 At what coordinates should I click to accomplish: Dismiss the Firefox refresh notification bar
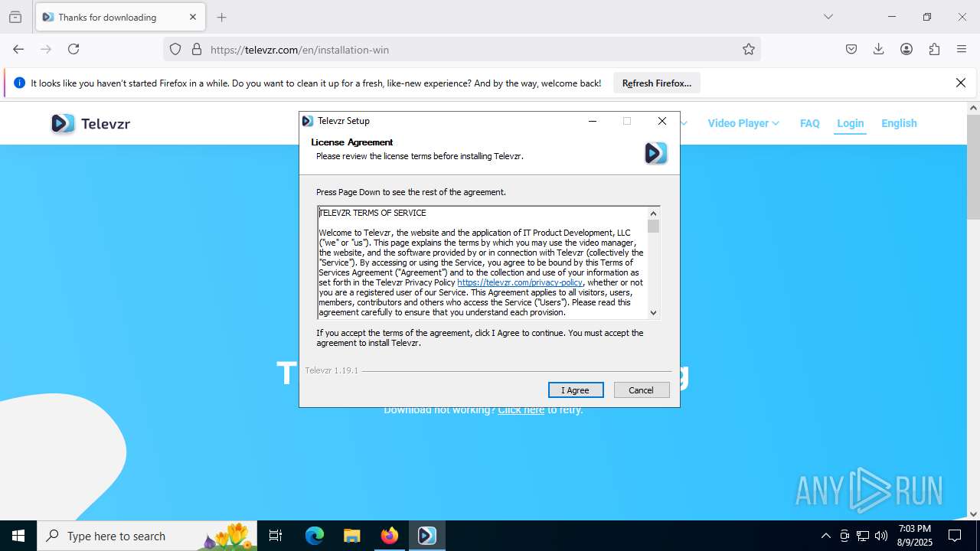[x=961, y=83]
